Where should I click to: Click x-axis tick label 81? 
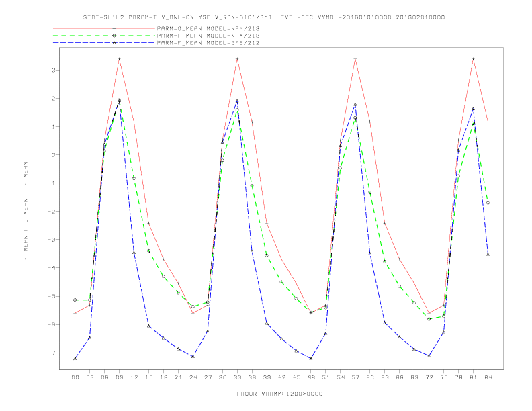[x=474, y=377]
